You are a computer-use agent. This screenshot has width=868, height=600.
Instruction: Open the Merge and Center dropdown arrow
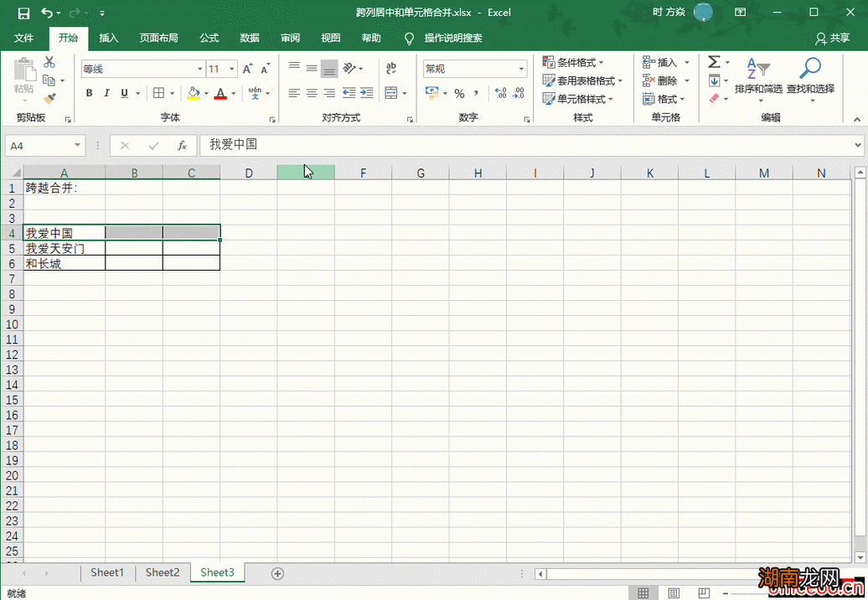pyautogui.click(x=405, y=93)
